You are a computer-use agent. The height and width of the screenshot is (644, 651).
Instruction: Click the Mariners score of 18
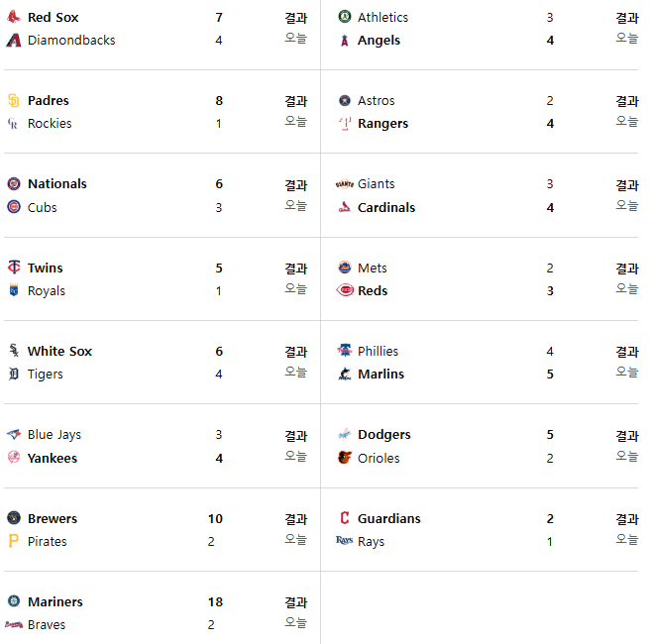click(215, 601)
